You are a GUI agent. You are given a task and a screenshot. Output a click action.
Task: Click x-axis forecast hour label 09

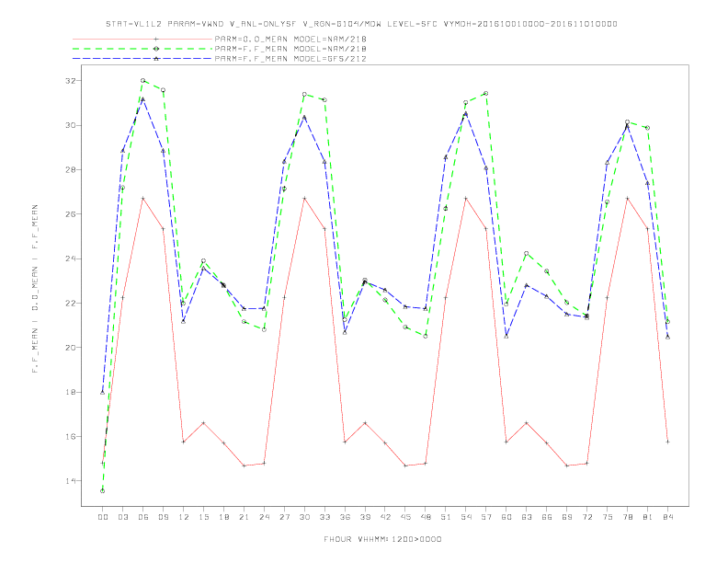click(x=163, y=517)
